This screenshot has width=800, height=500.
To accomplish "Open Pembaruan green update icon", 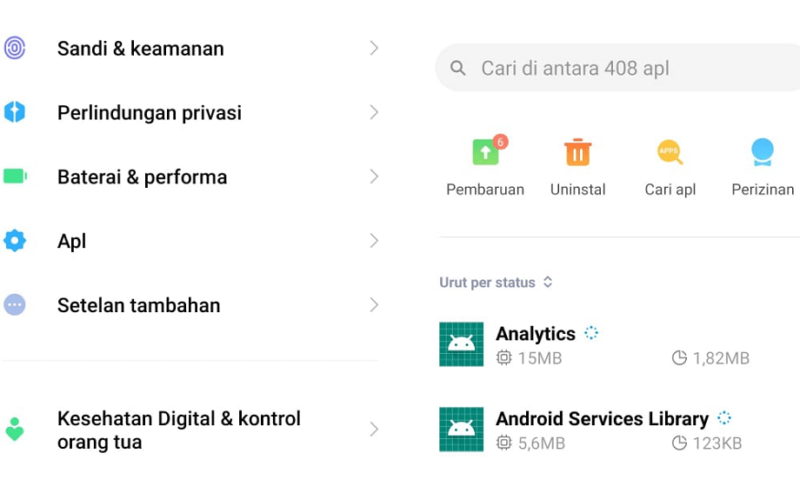I will (486, 151).
